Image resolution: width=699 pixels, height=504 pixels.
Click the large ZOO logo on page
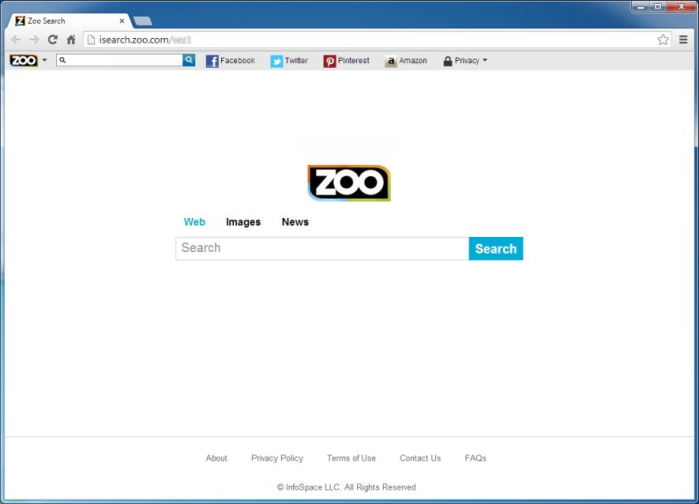349,183
